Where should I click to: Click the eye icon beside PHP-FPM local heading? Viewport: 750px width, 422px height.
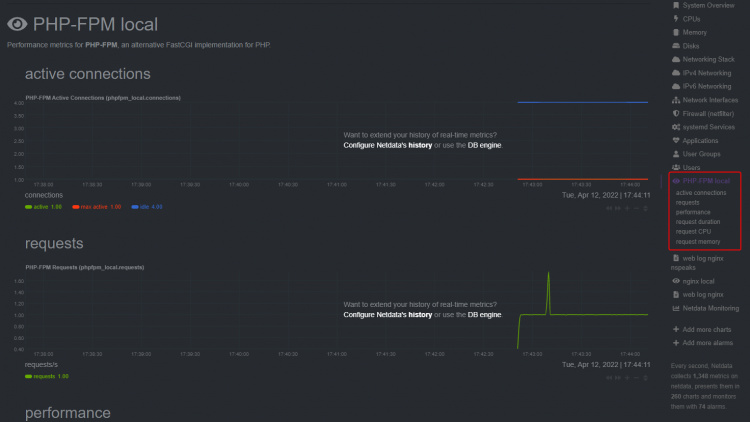point(17,24)
